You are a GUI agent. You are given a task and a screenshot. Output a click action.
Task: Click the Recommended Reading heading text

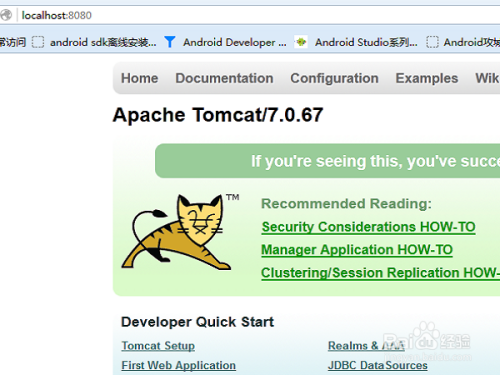coord(346,204)
